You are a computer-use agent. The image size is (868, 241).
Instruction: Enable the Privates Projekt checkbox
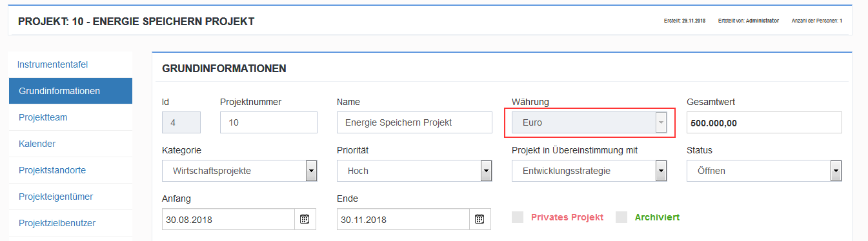pos(518,217)
